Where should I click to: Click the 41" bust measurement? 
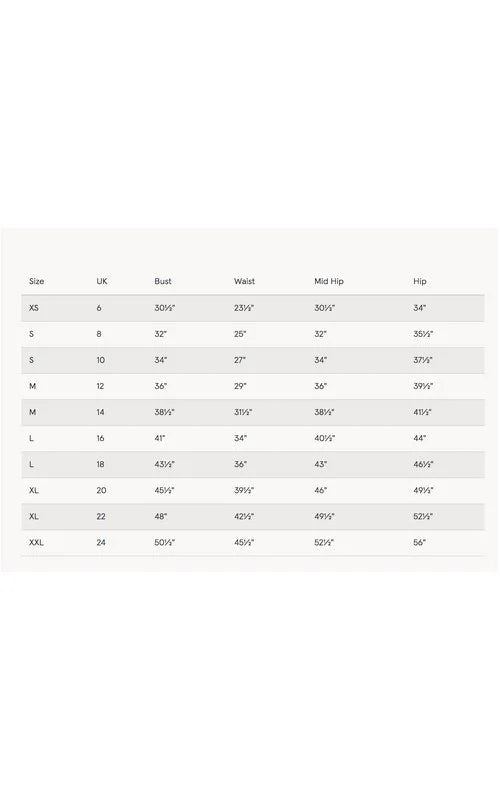pyautogui.click(x=160, y=438)
